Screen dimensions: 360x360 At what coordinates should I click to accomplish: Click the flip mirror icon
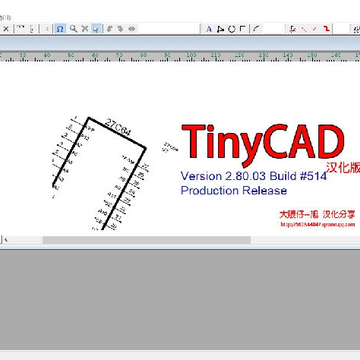click(x=132, y=29)
